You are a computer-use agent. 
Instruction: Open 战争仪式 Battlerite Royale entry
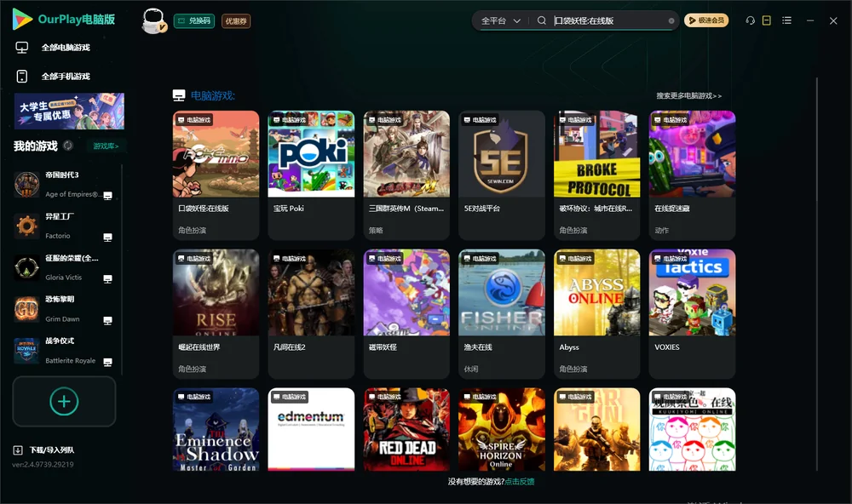(64, 351)
